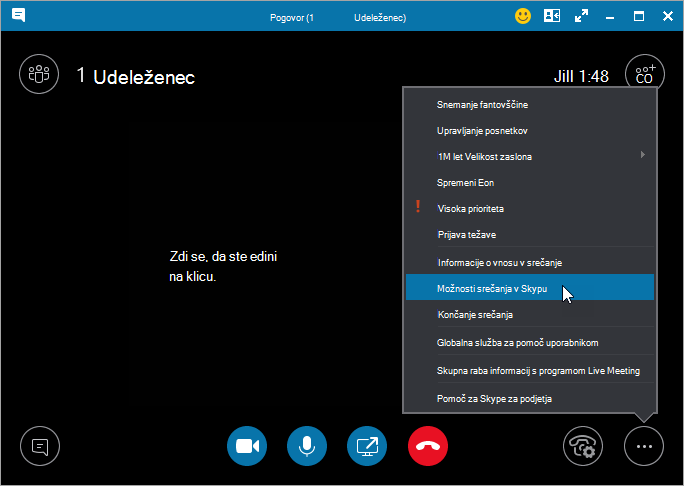Close the conversation window
The width and height of the screenshot is (684, 486).
coord(668,17)
